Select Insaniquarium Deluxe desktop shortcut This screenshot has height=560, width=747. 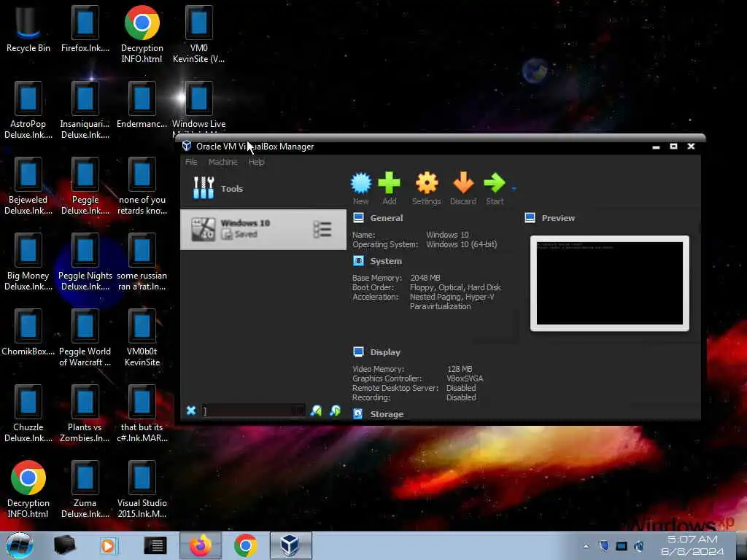pos(85,111)
